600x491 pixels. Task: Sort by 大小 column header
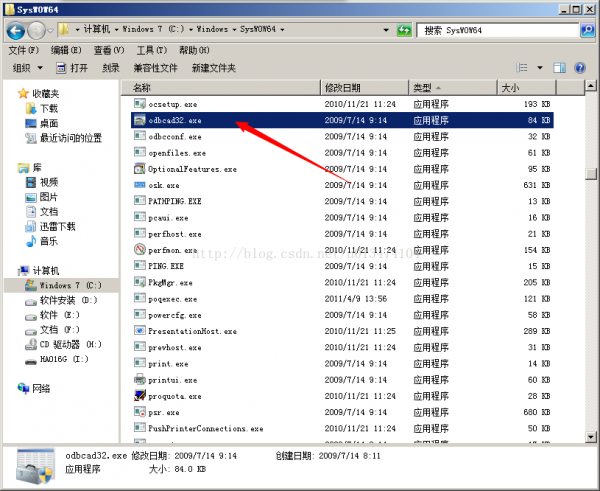(x=527, y=88)
